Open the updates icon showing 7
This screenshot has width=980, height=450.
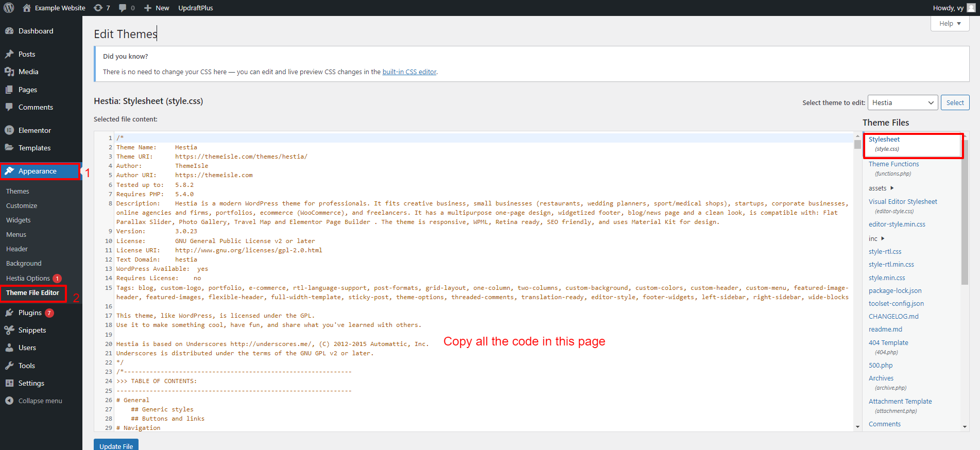(98, 8)
